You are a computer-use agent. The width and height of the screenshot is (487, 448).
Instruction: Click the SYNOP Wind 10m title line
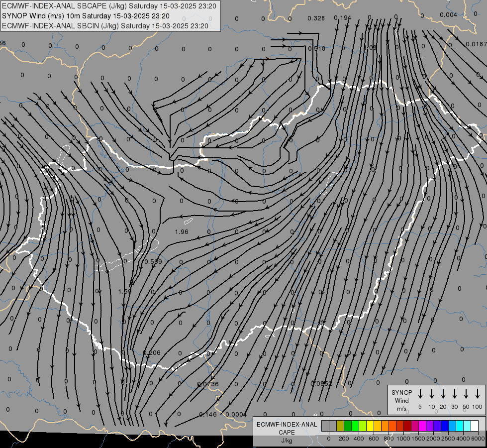tap(86, 16)
